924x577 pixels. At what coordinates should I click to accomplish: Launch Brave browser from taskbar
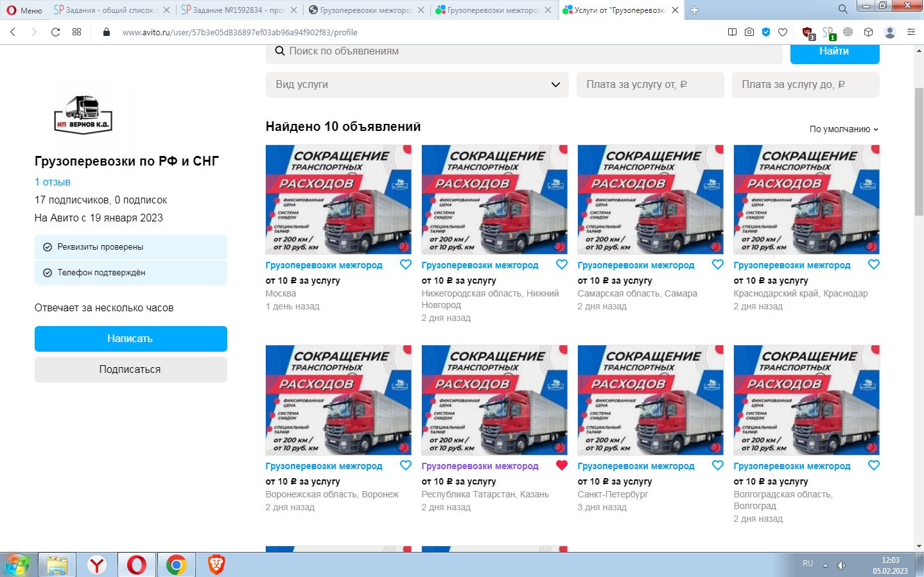pos(216,565)
